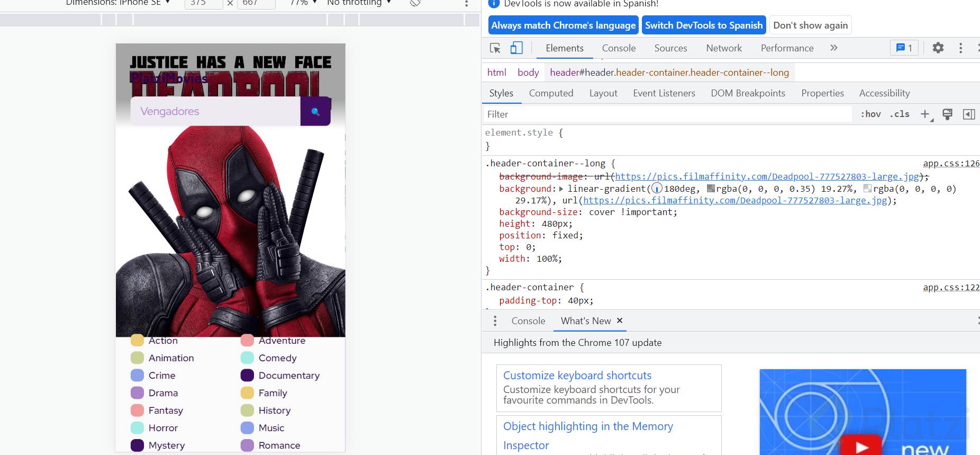
Task: Click the position: fixed value
Action: (x=566, y=236)
